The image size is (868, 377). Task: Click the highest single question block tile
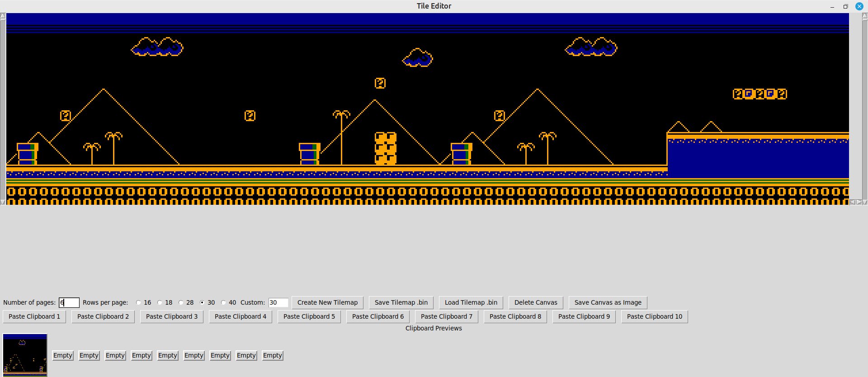pos(380,83)
